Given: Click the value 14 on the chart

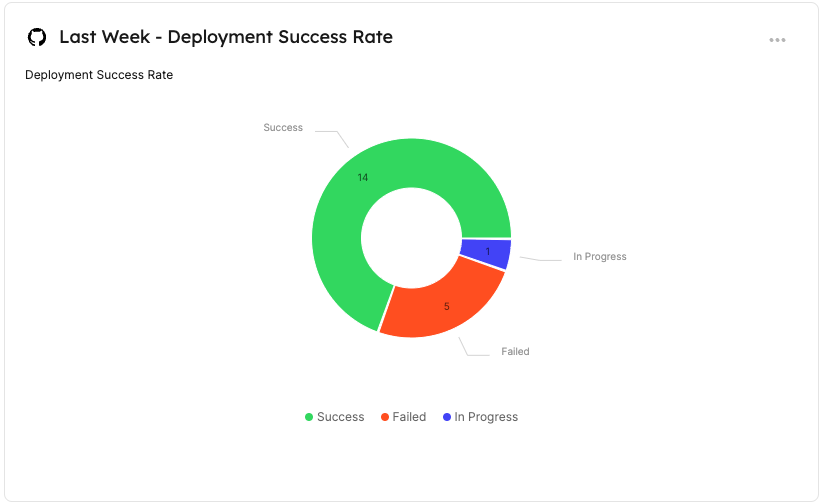Looking at the screenshot, I should pos(363,178).
